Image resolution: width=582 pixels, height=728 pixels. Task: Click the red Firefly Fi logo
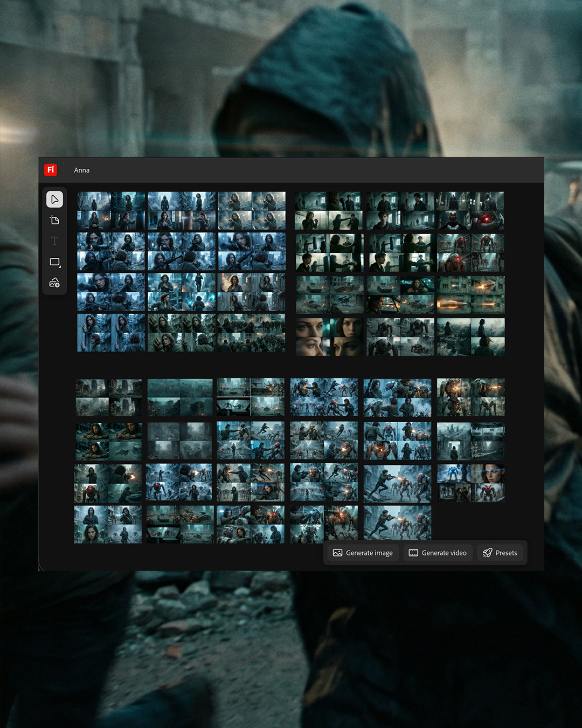click(x=51, y=170)
